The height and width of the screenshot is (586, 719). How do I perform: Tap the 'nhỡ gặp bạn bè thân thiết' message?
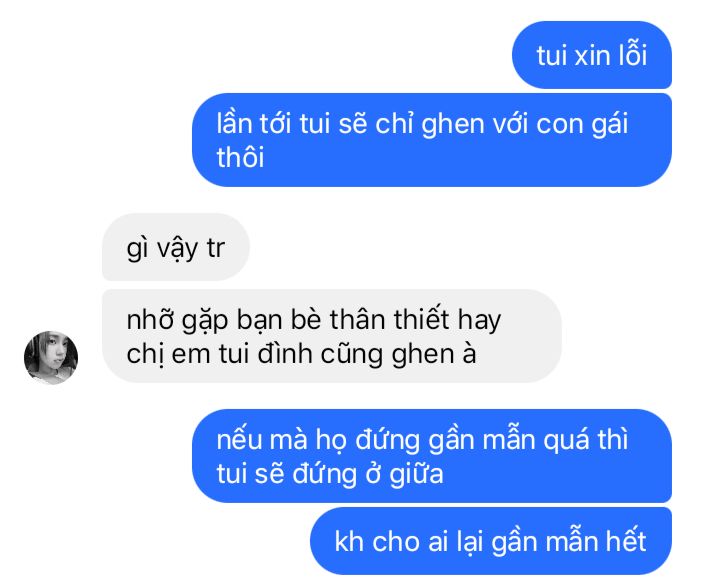(332, 336)
